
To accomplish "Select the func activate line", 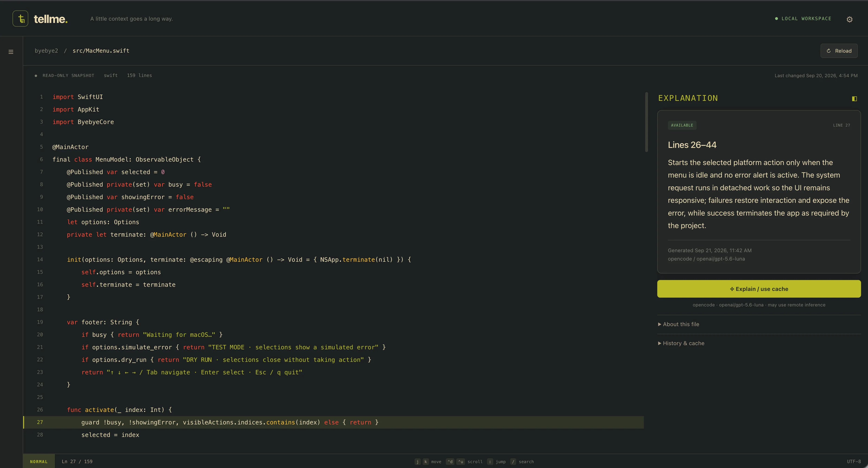I will pyautogui.click(x=333, y=410).
